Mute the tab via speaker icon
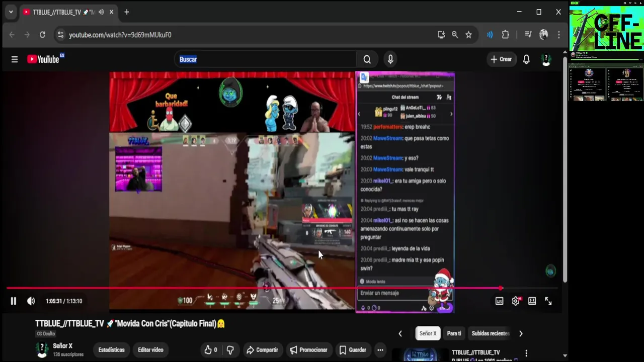The height and width of the screenshot is (362, 644). pyautogui.click(x=101, y=12)
